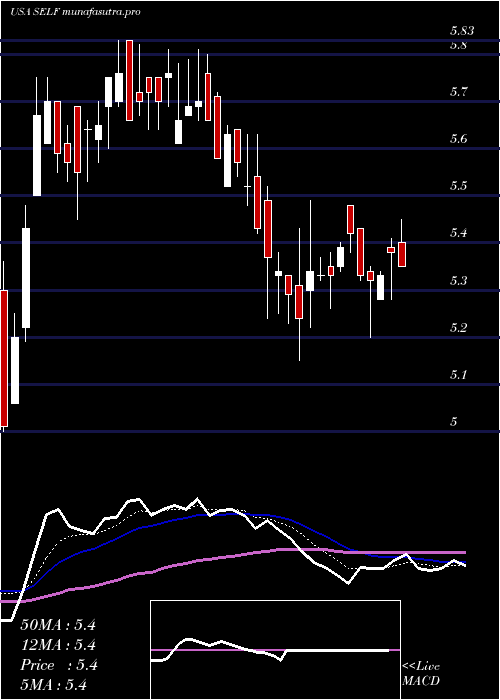Click the '12MA : 5.4' legend text

point(58,645)
